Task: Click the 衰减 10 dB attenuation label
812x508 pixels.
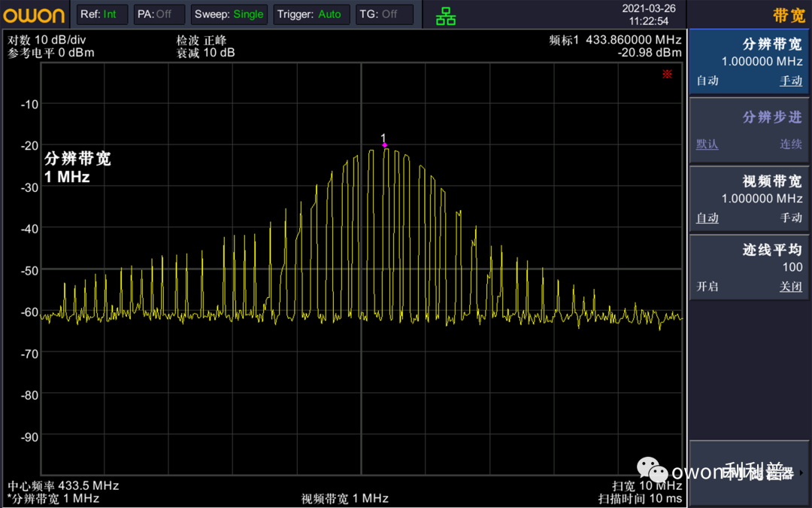Action: pyautogui.click(x=205, y=53)
